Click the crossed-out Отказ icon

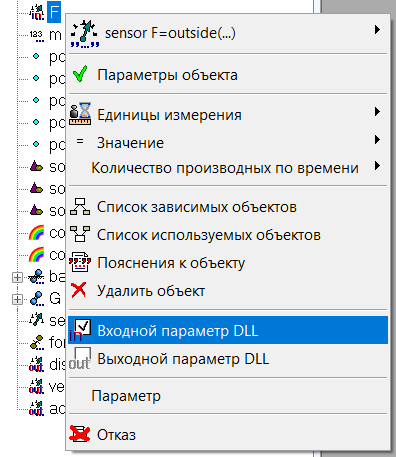[x=80, y=434]
